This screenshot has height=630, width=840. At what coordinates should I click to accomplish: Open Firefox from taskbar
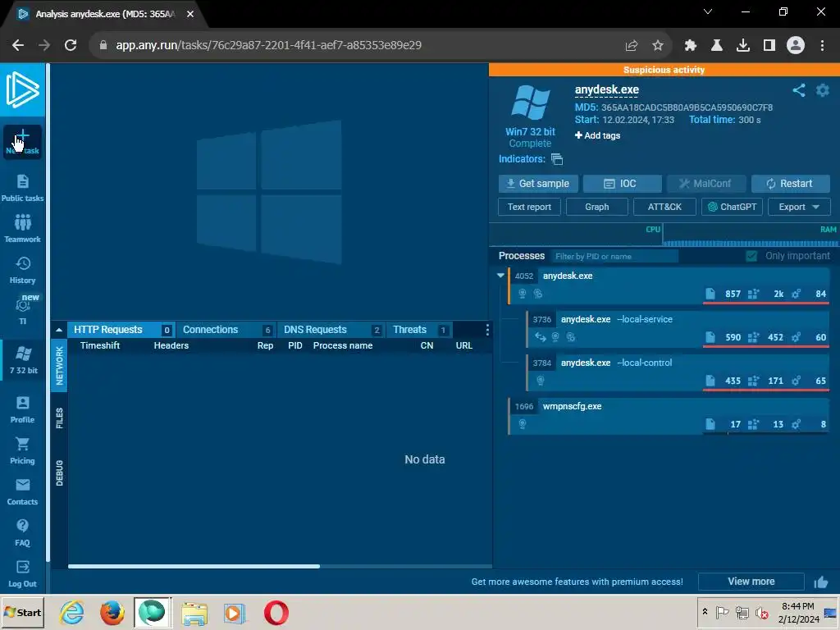pyautogui.click(x=112, y=613)
